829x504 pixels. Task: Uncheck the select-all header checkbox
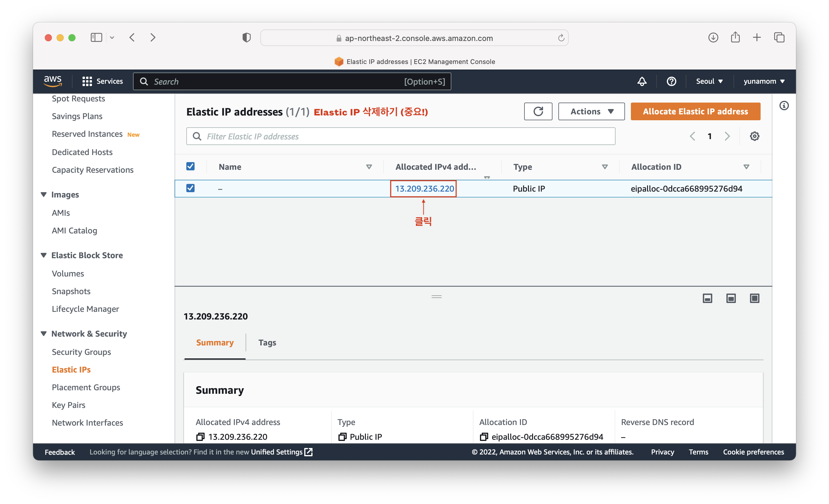point(190,167)
